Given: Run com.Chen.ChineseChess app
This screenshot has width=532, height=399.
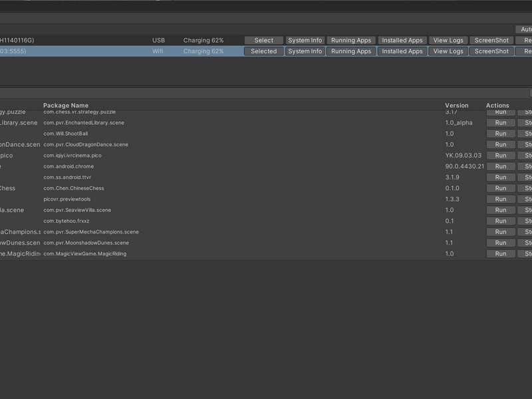Looking at the screenshot, I should coord(501,188).
